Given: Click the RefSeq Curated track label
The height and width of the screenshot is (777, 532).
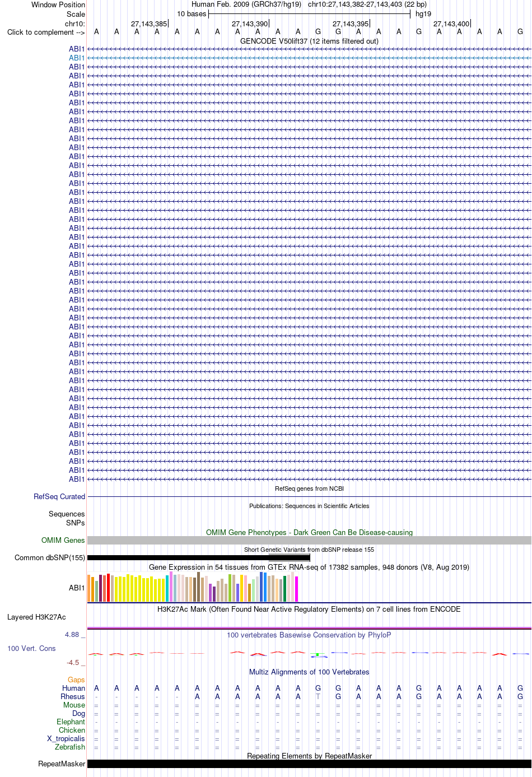Looking at the screenshot, I should [x=59, y=497].
